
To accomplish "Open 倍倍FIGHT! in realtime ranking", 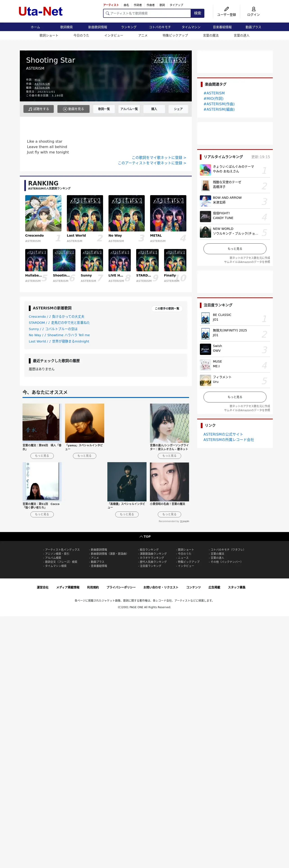I will point(235,216).
